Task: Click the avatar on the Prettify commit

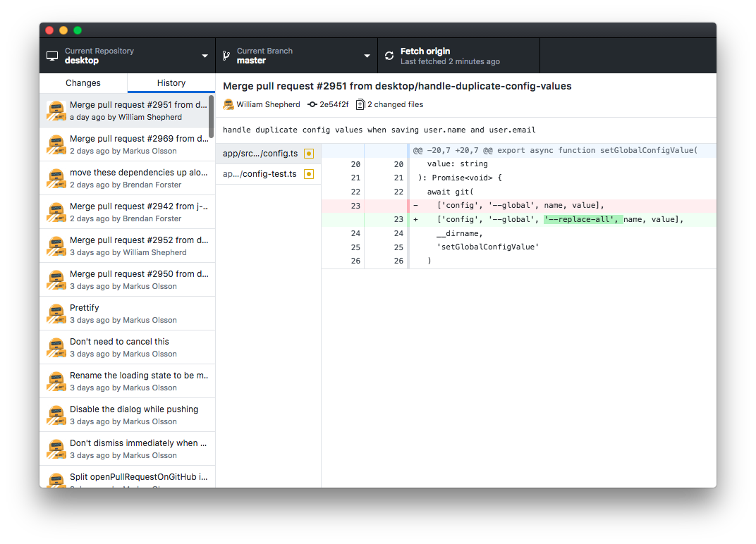Action: point(56,313)
